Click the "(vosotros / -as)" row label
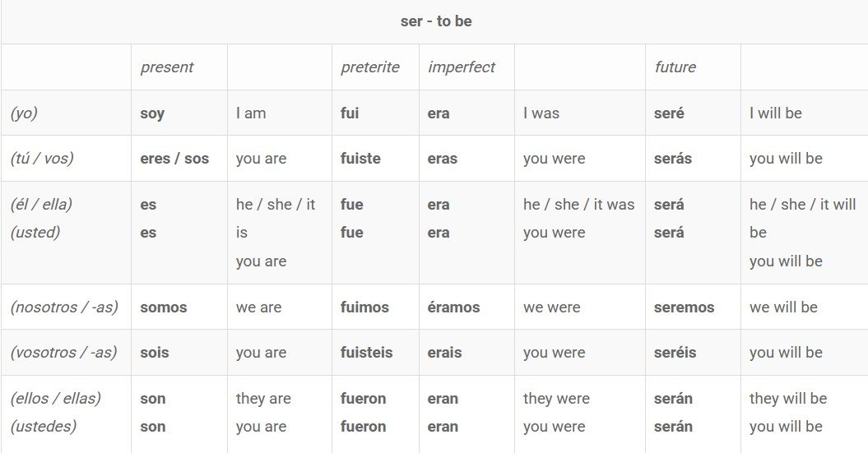The width and height of the screenshot is (868, 453). (x=63, y=353)
